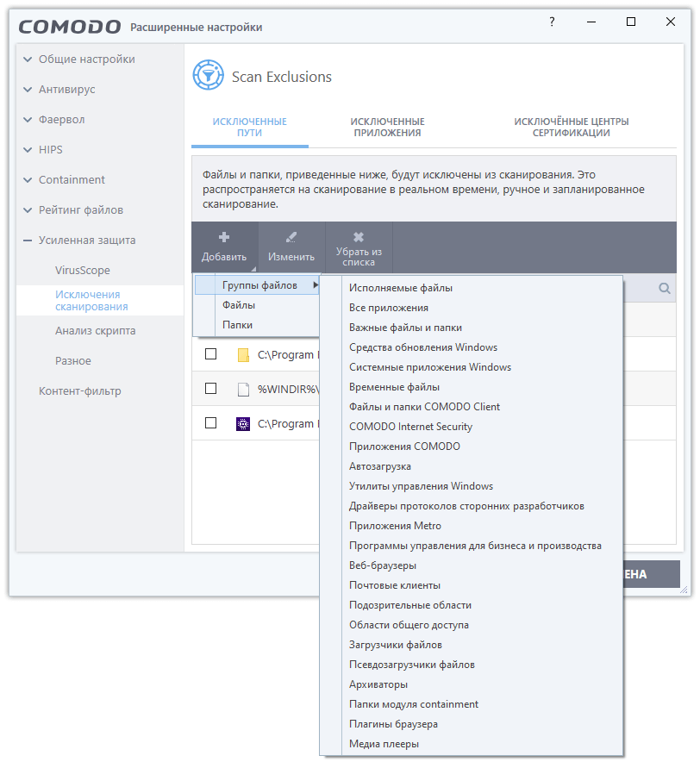The image size is (700, 762).
Task: Open the Контент-фильтр sidebar item
Action: (x=79, y=391)
